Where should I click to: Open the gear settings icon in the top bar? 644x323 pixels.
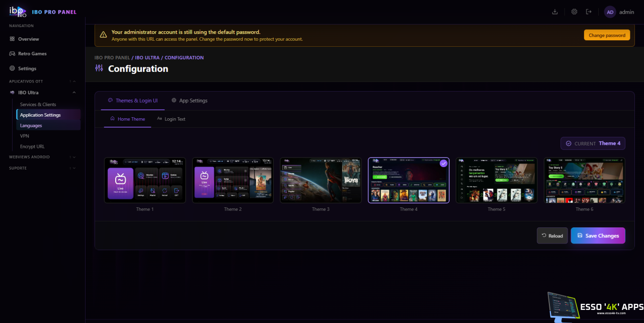pos(574,12)
